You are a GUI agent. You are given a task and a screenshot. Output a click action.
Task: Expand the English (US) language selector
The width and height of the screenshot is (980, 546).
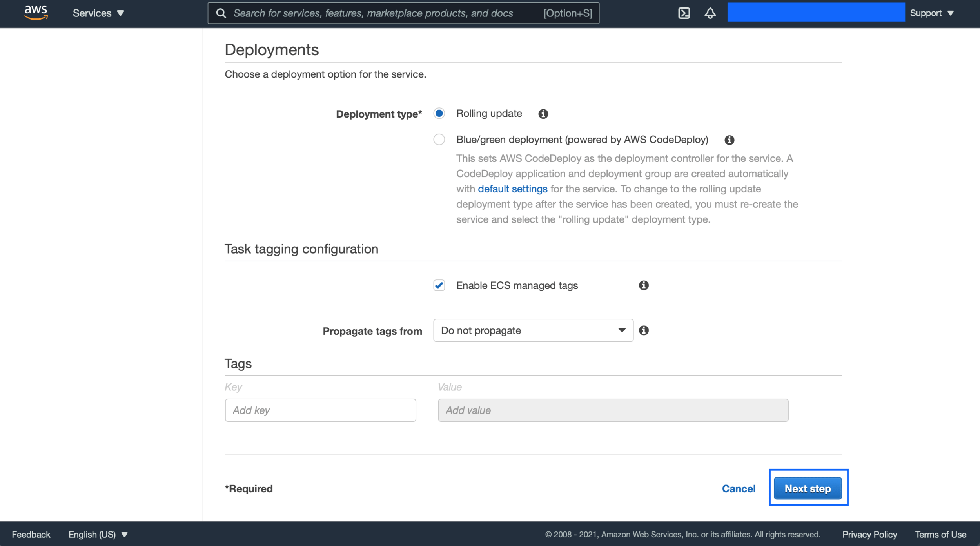pyautogui.click(x=98, y=535)
